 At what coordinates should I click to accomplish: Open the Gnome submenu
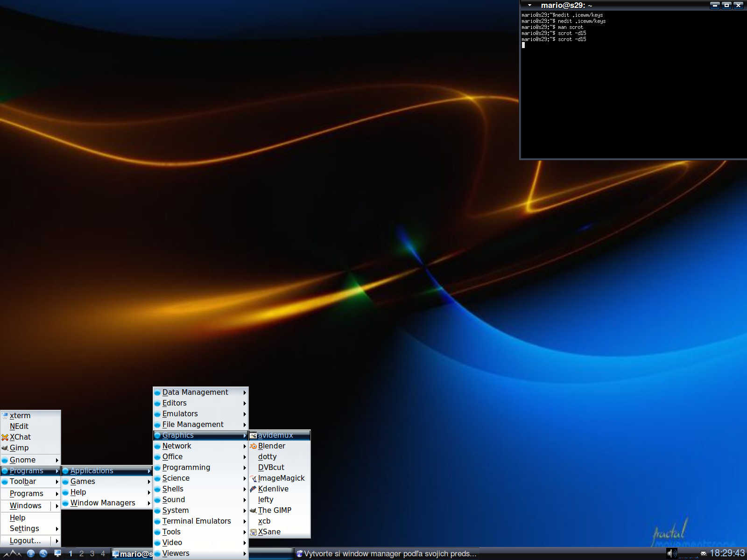click(31, 460)
